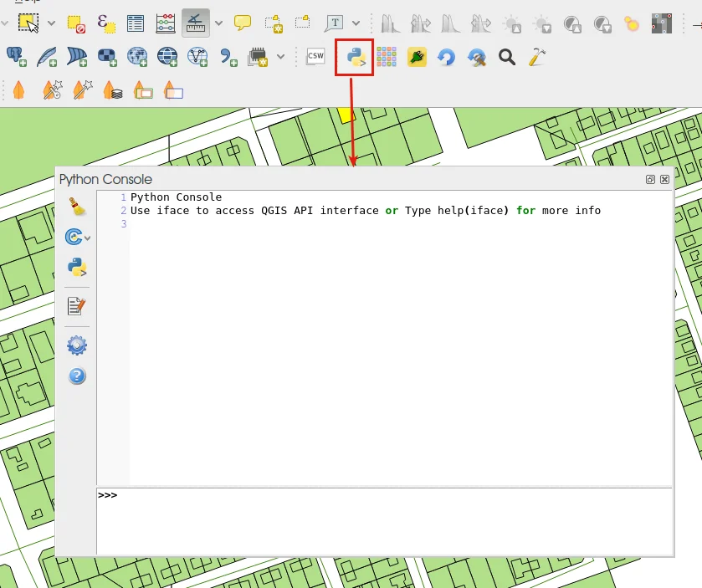This screenshot has width=702, height=588.
Task: Toggle the Show Editor button in console
Action: point(77,306)
